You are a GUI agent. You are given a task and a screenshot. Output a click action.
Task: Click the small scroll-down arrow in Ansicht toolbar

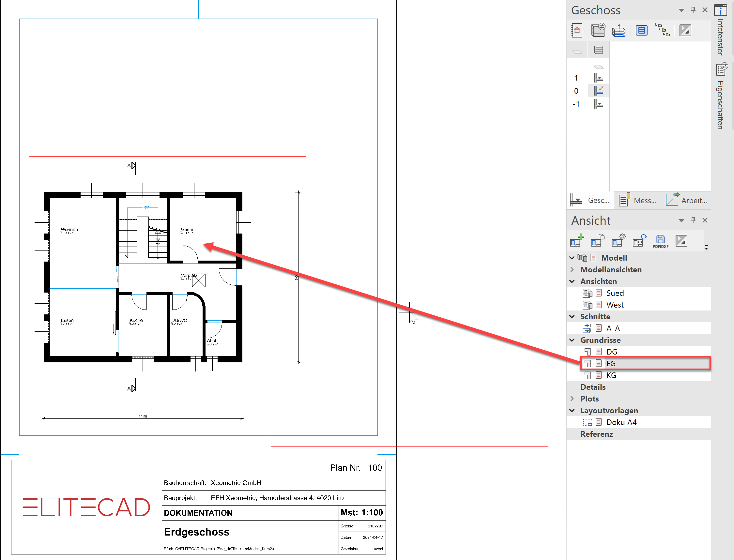(x=706, y=249)
